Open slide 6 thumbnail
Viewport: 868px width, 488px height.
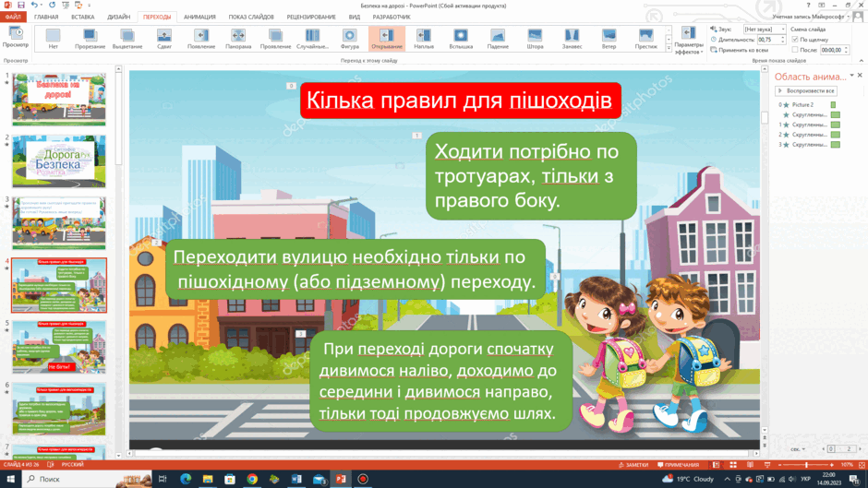[x=59, y=409]
